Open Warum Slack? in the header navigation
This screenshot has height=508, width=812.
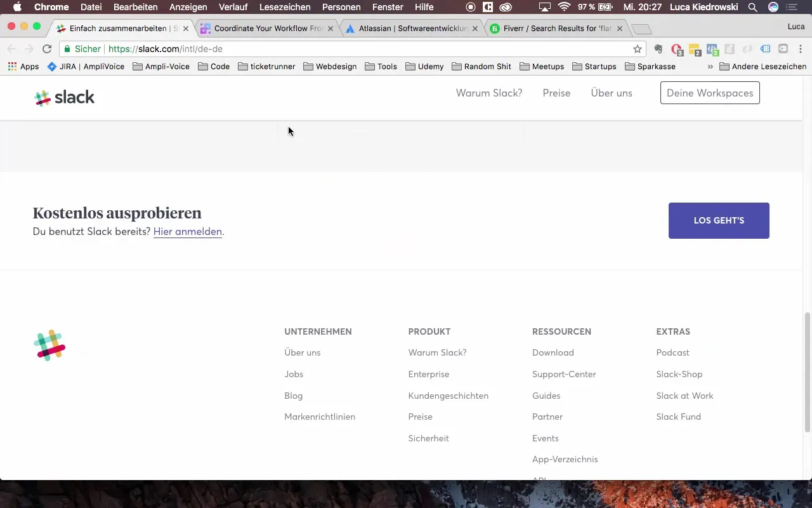click(x=489, y=93)
